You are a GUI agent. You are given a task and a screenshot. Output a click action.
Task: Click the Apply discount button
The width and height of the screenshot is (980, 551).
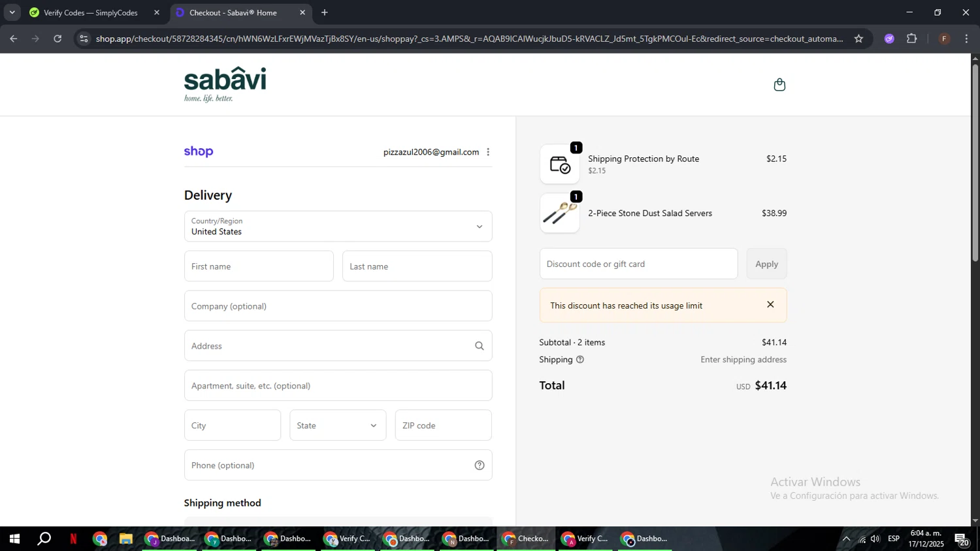click(766, 264)
